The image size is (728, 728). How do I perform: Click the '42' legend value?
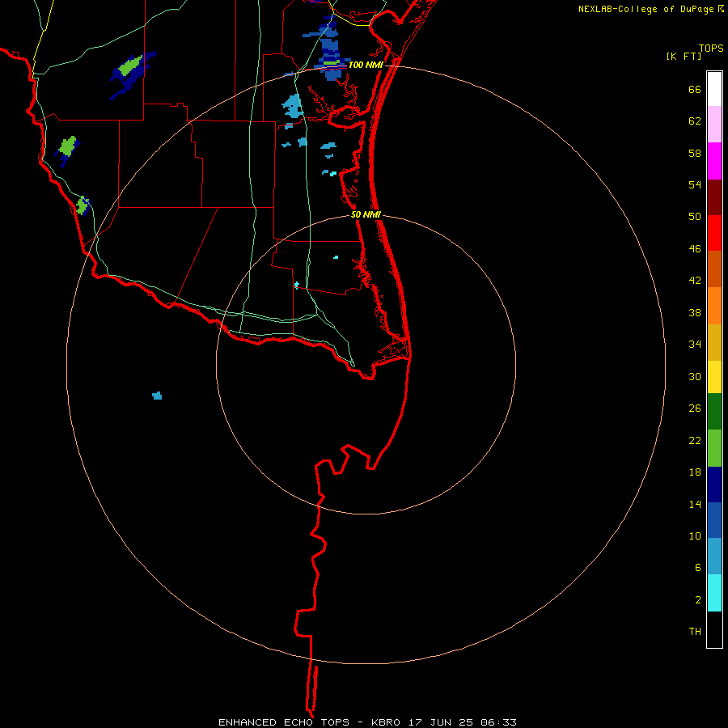(695, 280)
